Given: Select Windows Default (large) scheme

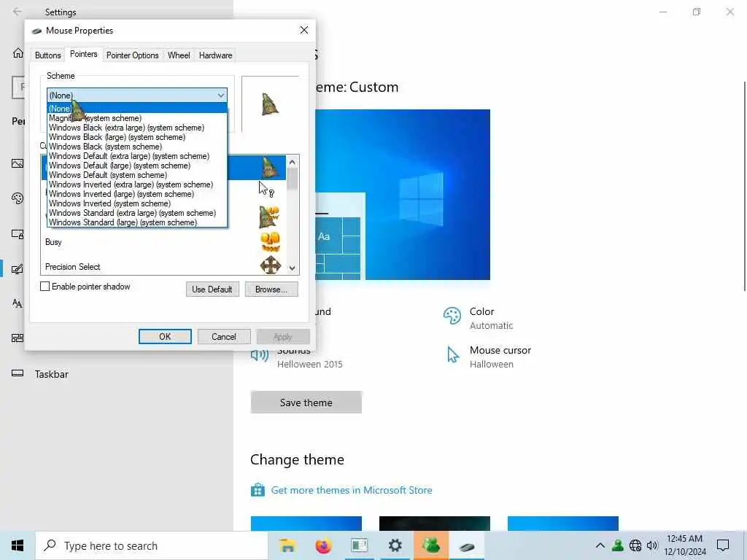Looking at the screenshot, I should [x=137, y=166].
